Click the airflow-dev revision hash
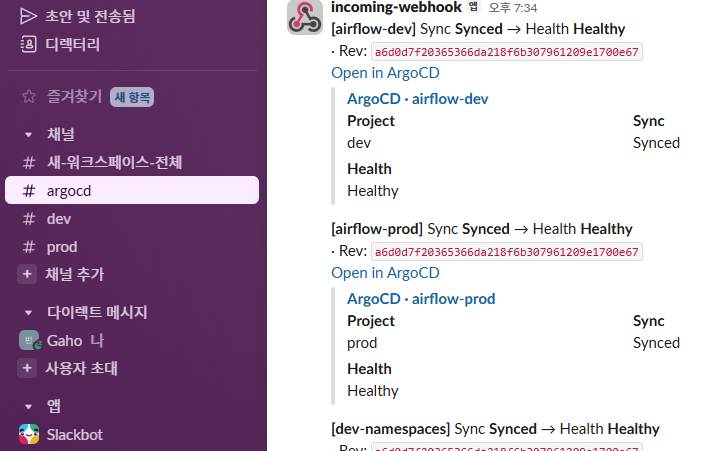 click(507, 51)
